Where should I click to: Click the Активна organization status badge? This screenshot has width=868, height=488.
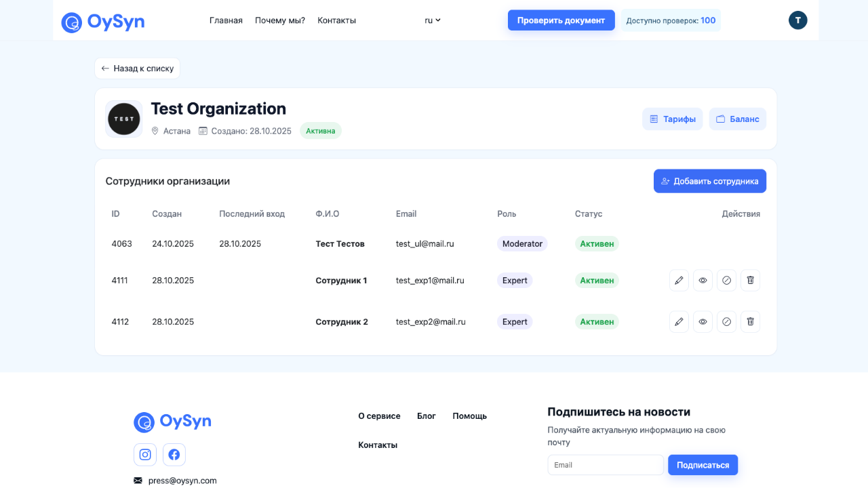[320, 130]
